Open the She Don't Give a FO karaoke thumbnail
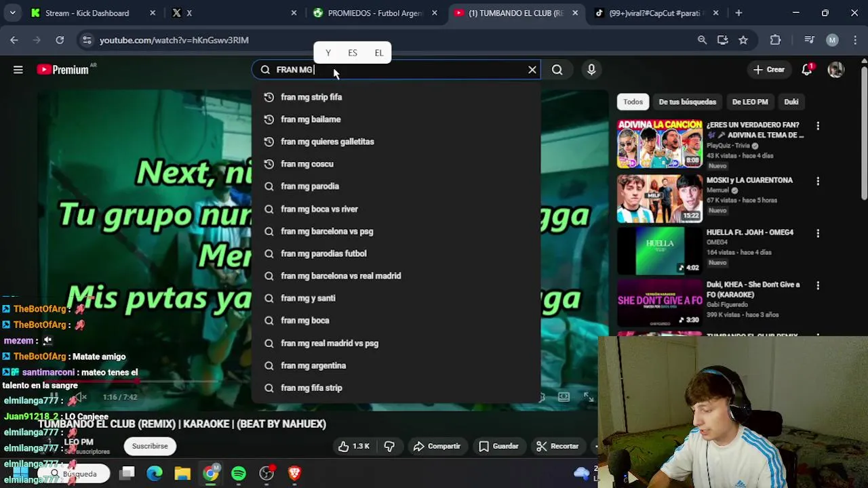The width and height of the screenshot is (868, 488). 660,303
